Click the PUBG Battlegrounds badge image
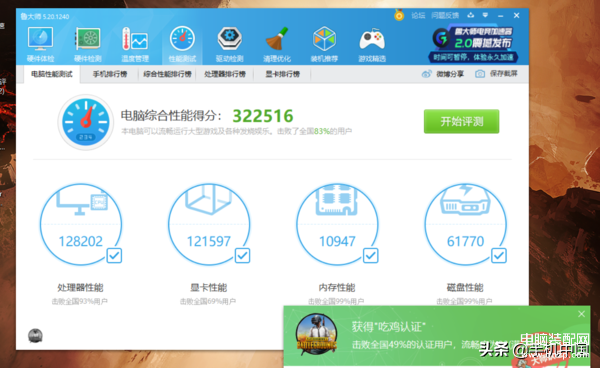Viewport: 600px width, 368px height. coord(316,334)
